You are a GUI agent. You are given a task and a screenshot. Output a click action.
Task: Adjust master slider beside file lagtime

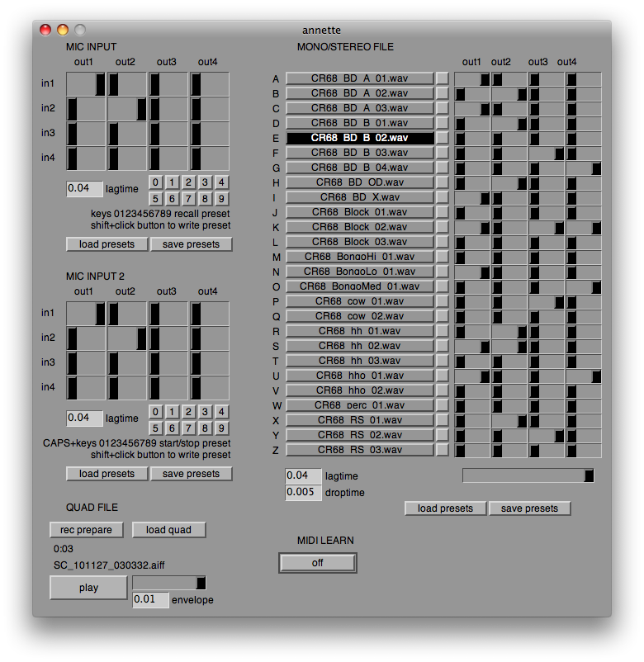click(x=528, y=475)
